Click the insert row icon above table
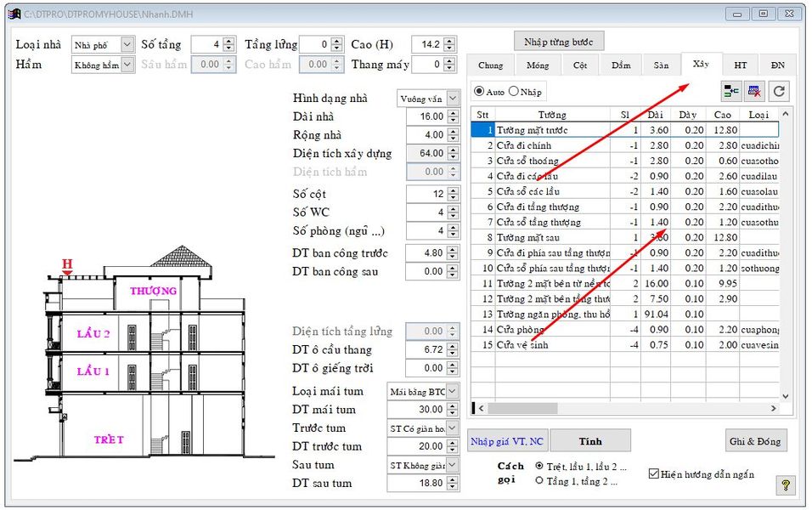Image resolution: width=812 pixels, height=510 pixels. [730, 91]
